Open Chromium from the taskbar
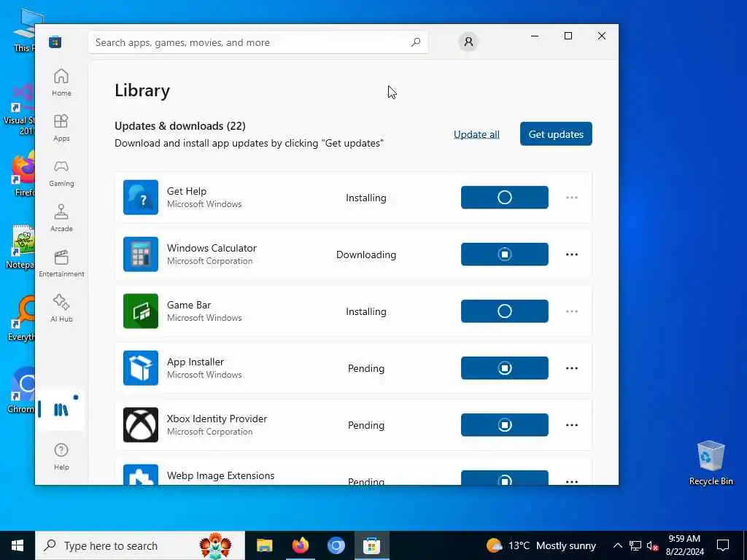 pos(336,545)
